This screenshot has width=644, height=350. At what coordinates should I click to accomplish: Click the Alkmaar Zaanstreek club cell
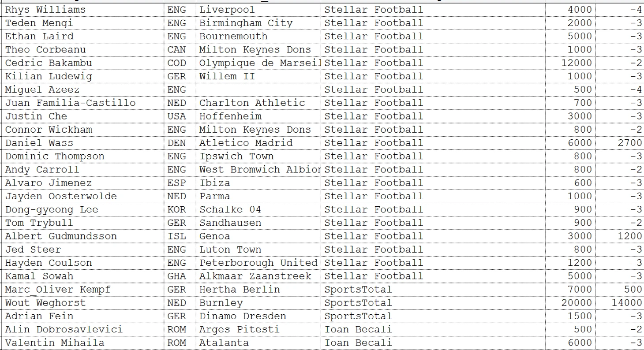tap(258, 276)
